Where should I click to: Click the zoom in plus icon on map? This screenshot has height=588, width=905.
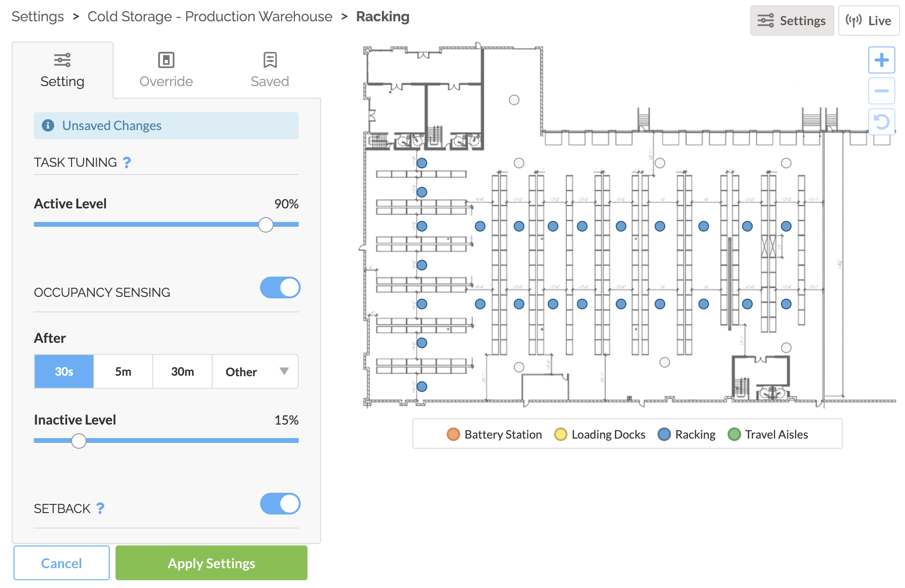pyautogui.click(x=881, y=60)
